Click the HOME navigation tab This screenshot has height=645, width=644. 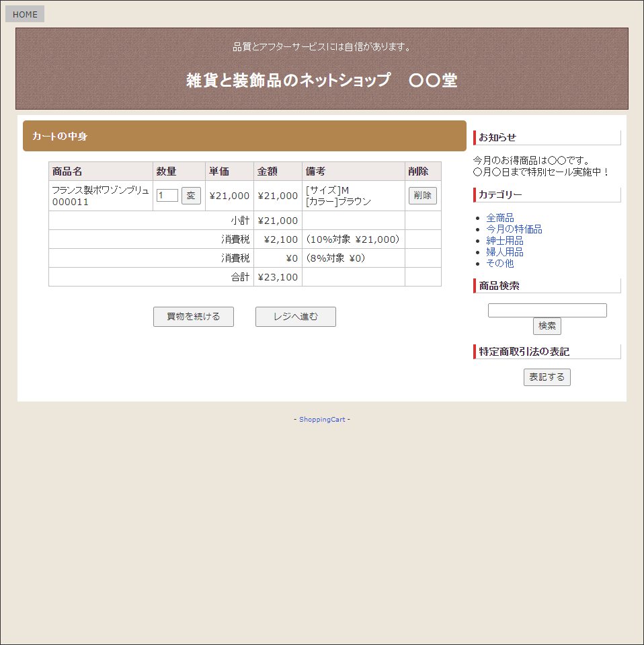click(25, 14)
